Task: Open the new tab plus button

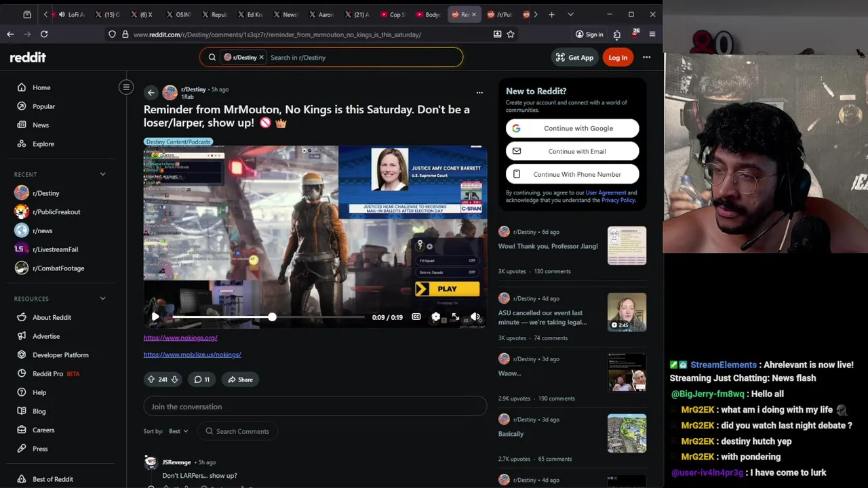Action: coord(551,14)
